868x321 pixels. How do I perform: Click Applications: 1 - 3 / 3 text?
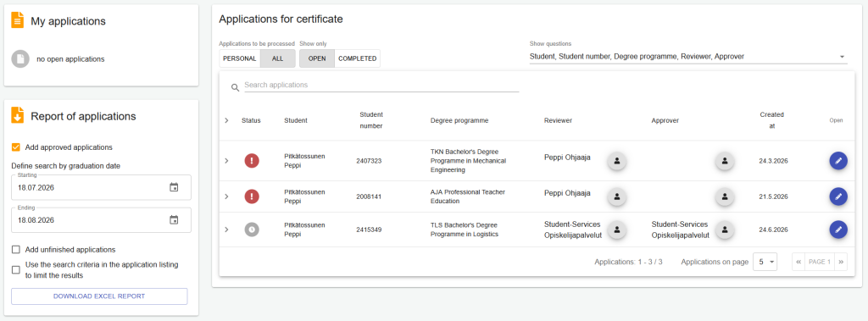(628, 262)
